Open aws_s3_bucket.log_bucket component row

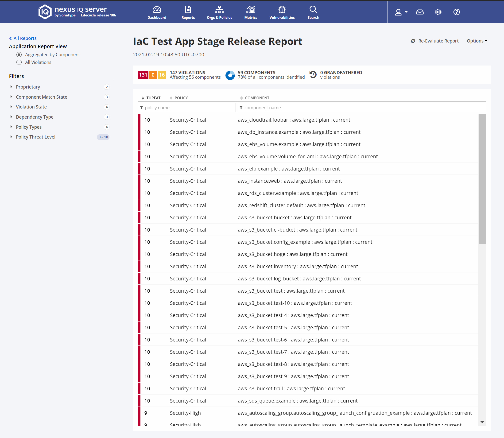coord(308,279)
